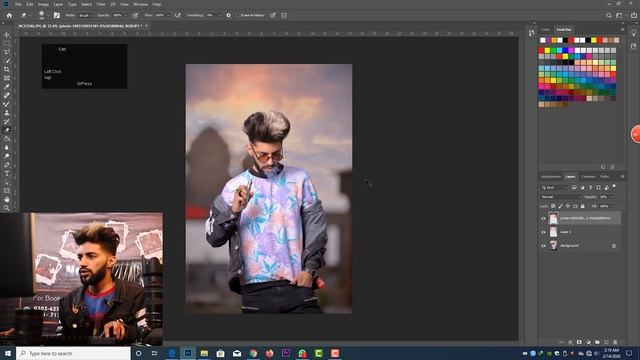Click the Windows Start button
This screenshot has width=640, height=360.
[8, 353]
